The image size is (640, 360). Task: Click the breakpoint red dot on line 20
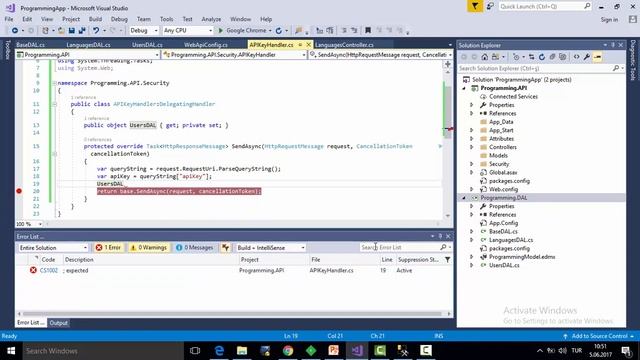(19, 191)
